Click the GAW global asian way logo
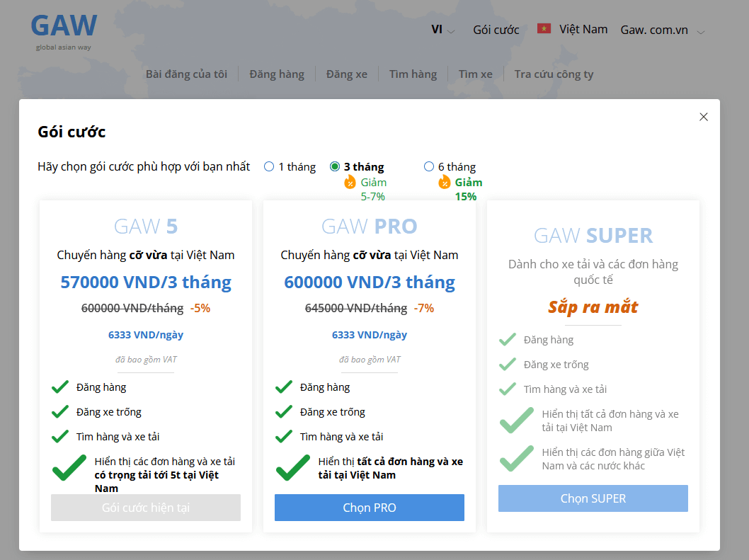This screenshot has width=749, height=560. click(64, 31)
